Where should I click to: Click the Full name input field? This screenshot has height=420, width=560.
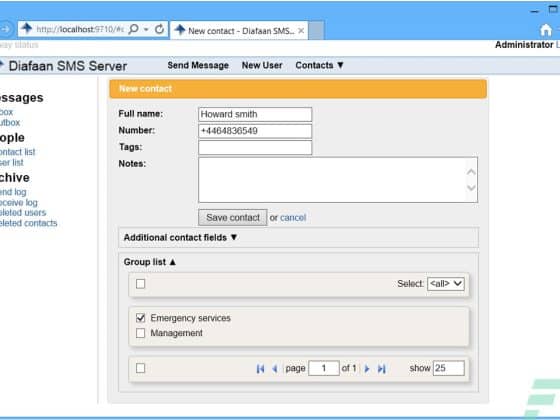coord(255,114)
